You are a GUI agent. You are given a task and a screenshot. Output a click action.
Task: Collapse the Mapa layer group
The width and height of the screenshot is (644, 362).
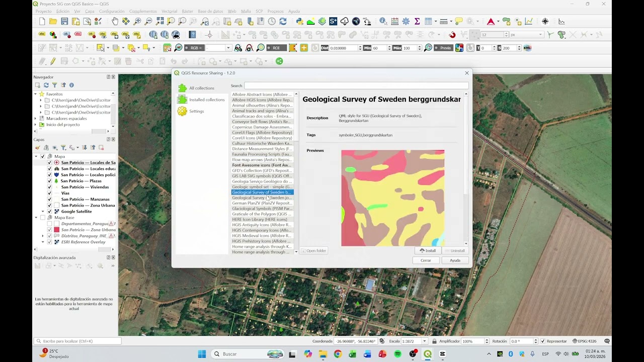tap(36, 156)
